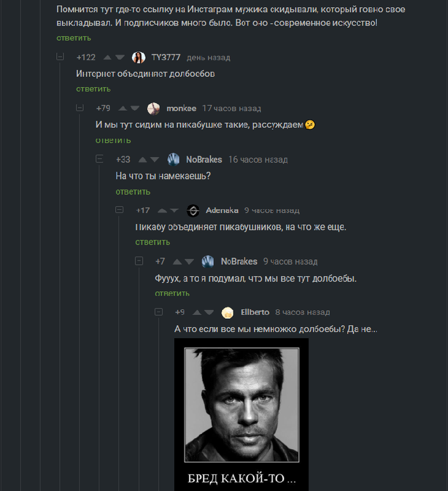This screenshot has height=491, width=448.
Task: Open the NoBrakes profile on the +33 comment
Action: (204, 159)
